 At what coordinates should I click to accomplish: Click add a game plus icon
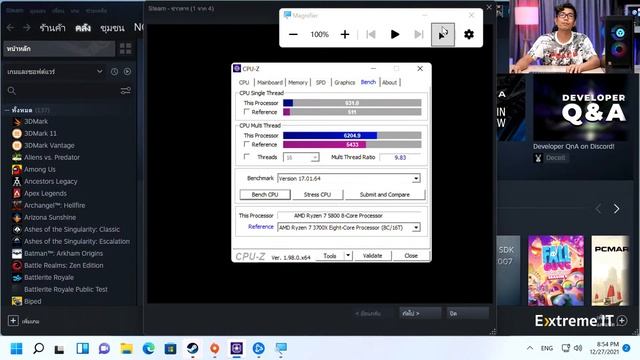point(13,321)
